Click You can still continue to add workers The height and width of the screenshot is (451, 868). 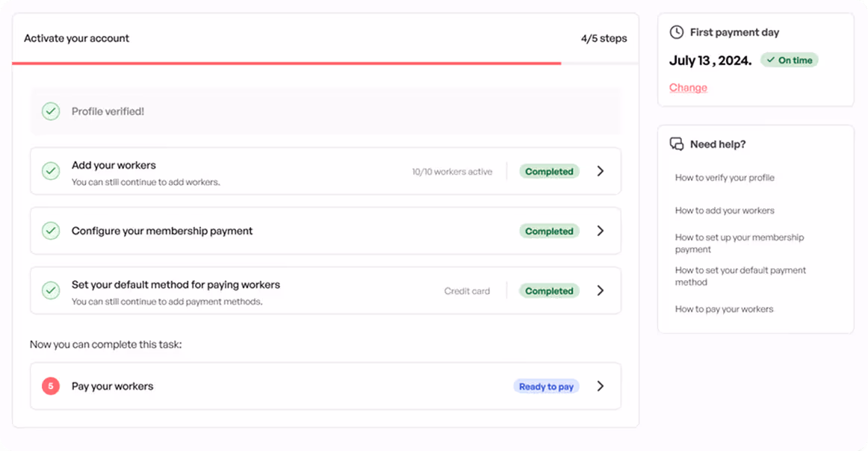(146, 182)
